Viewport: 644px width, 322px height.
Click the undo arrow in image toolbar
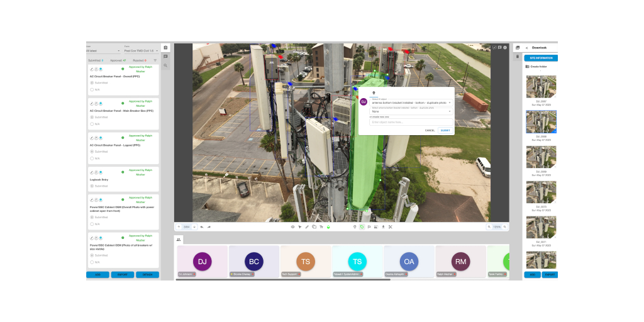(201, 226)
